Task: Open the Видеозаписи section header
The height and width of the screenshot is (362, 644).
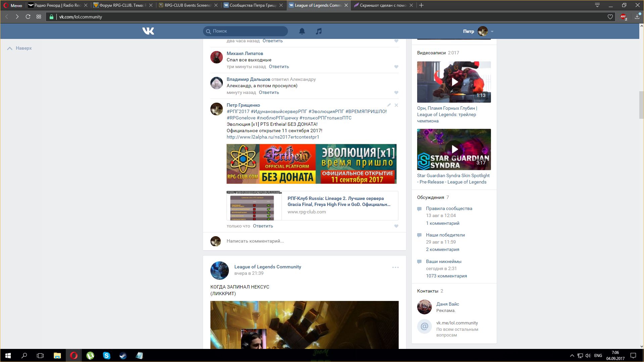Action: (431, 53)
